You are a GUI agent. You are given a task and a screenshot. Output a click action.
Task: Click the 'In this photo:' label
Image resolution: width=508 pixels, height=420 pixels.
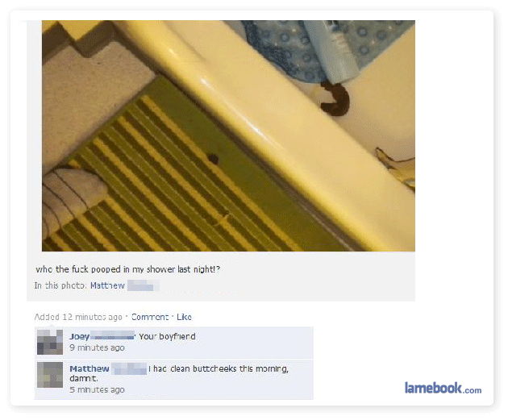coord(60,285)
